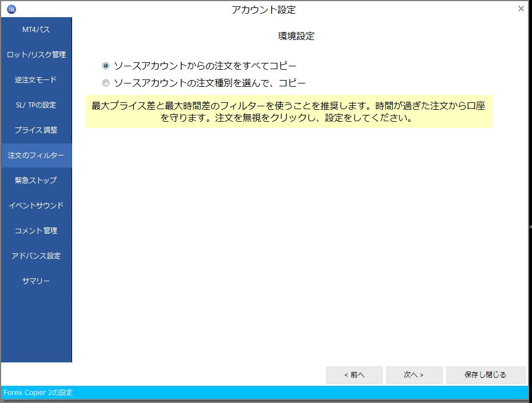Screen dimensions: 532x403
Task: View the サマリー section
Action: click(x=36, y=281)
